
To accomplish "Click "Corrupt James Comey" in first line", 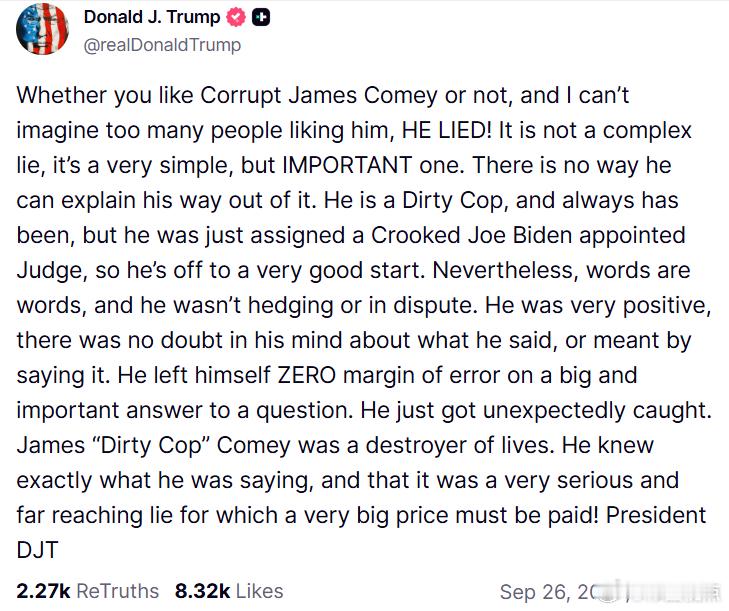I will 319,95.
